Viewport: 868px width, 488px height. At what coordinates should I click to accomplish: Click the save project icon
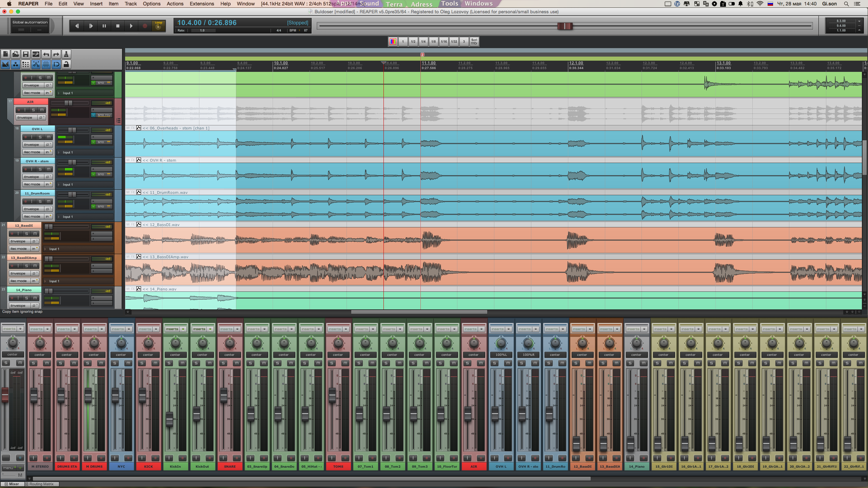pyautogui.click(x=25, y=54)
